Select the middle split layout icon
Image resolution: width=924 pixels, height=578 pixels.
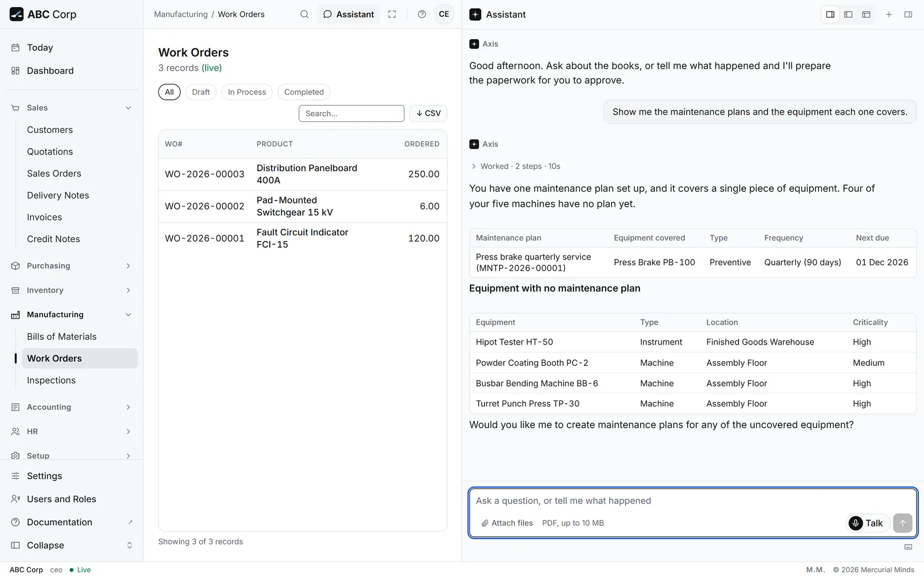pyautogui.click(x=848, y=14)
